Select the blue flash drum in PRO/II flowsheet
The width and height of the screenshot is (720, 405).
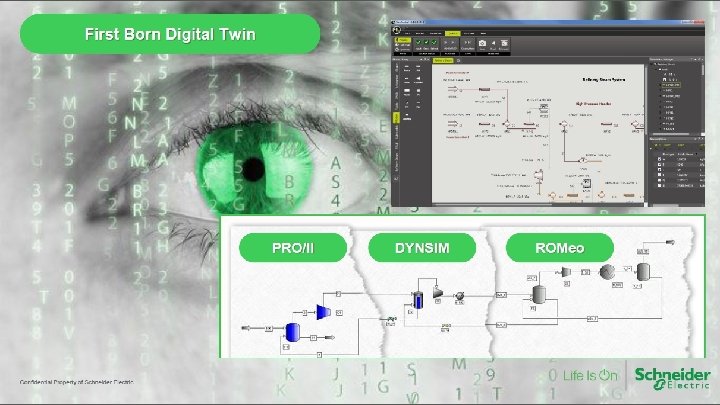pos(292,332)
